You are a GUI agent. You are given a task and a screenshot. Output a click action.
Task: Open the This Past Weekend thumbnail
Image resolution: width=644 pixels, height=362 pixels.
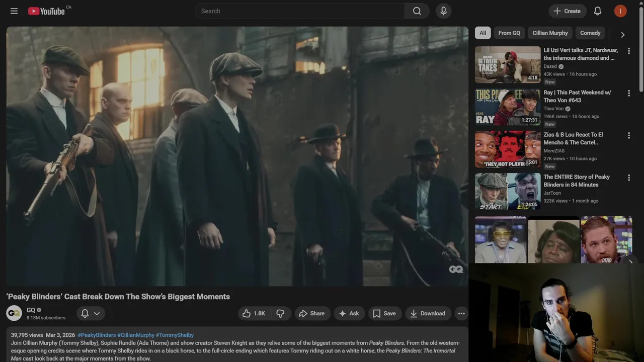click(x=508, y=107)
